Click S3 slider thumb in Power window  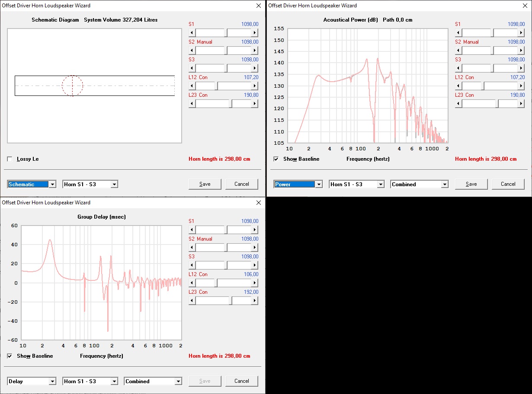click(493, 68)
